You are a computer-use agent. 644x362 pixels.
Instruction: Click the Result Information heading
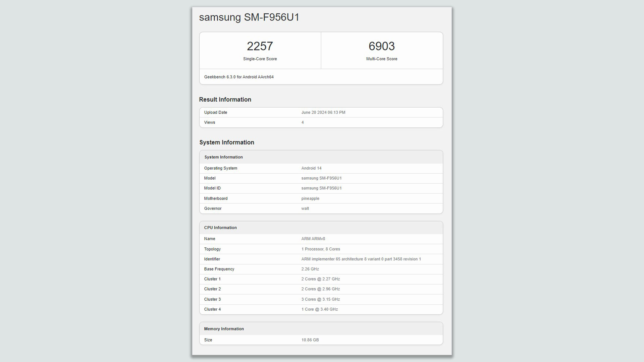[x=225, y=100]
